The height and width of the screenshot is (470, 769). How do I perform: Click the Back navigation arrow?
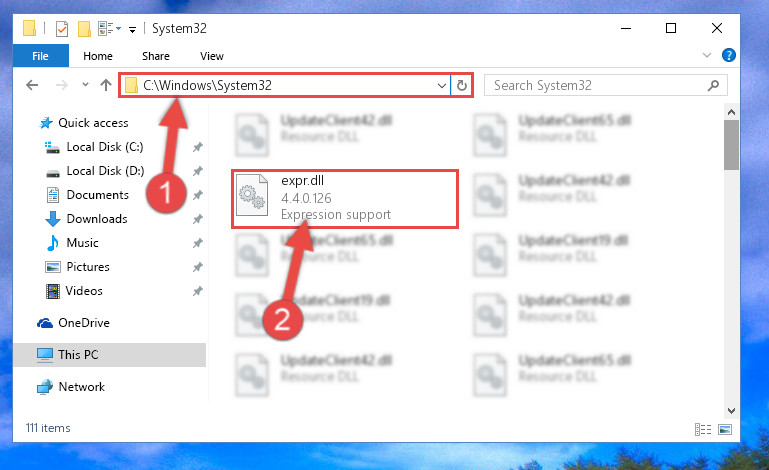32,85
